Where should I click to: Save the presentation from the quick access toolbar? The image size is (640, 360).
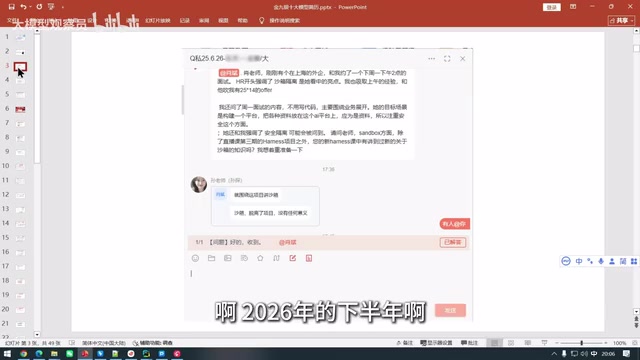pos(11,7)
